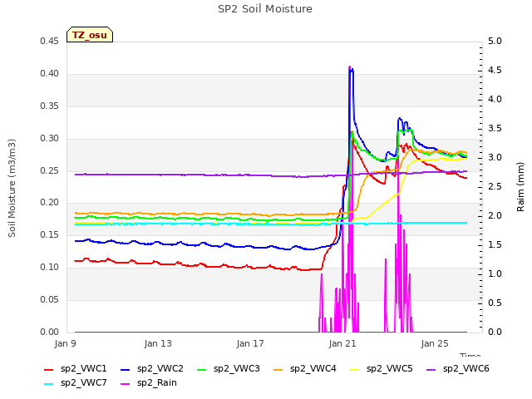Click the red sp2_VWC1 legend swatch
Image resolution: width=532 pixels, height=399 pixels.
49,370
